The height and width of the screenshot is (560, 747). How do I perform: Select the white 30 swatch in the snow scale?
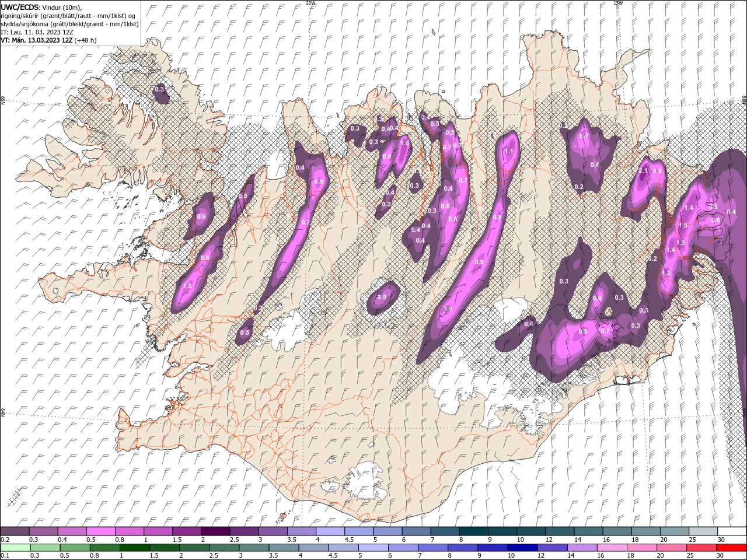[733, 531]
